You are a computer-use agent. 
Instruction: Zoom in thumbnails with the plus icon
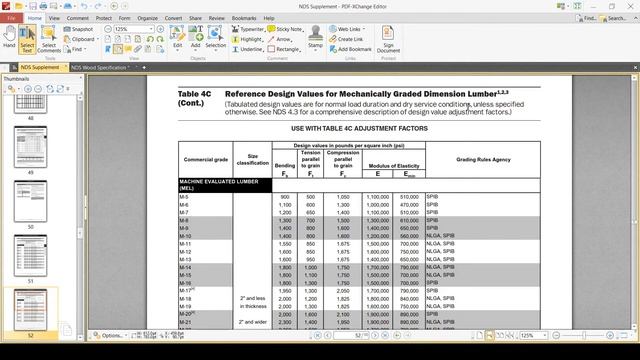(28, 89)
